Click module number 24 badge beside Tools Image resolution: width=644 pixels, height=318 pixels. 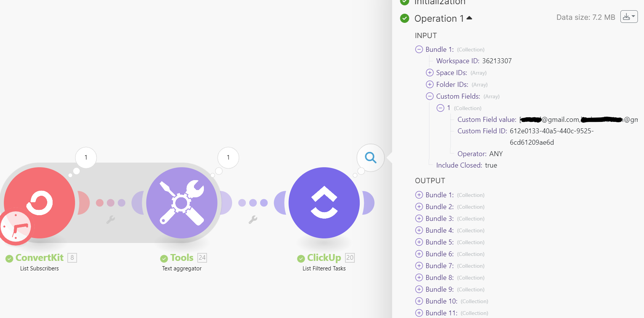202,258
